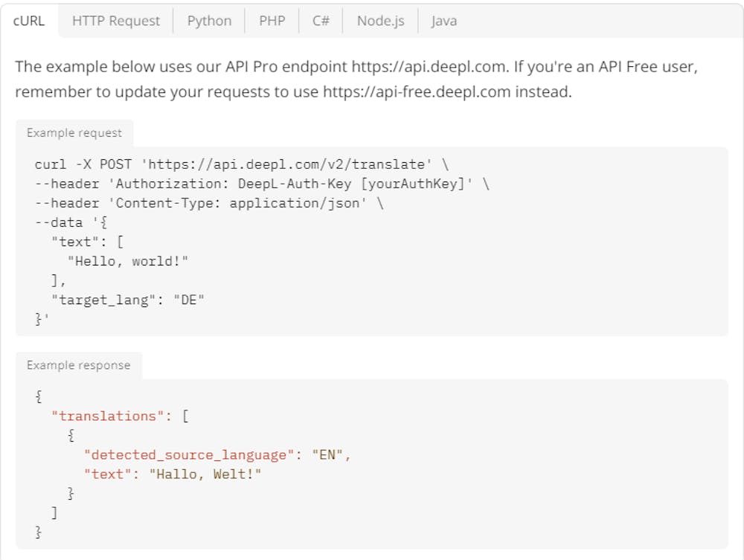Click the https://api.deepl.com URL in the description
Viewport: 744px width, 560px height.
[x=429, y=67]
